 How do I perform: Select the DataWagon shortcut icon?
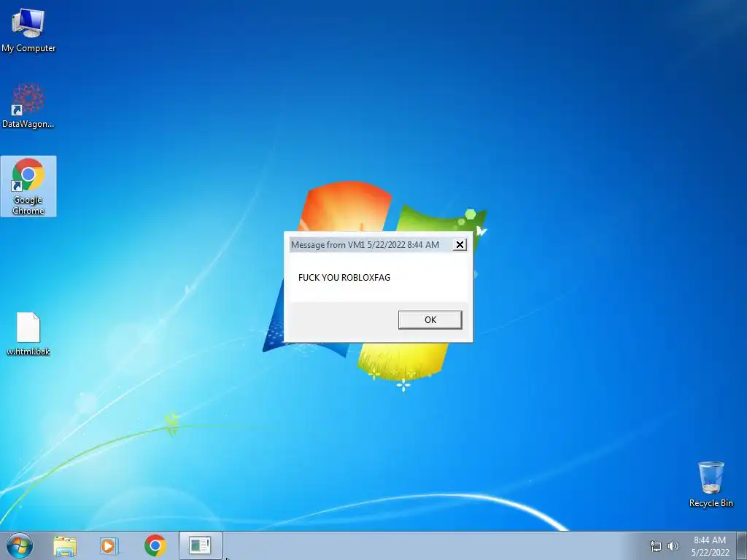click(x=28, y=106)
